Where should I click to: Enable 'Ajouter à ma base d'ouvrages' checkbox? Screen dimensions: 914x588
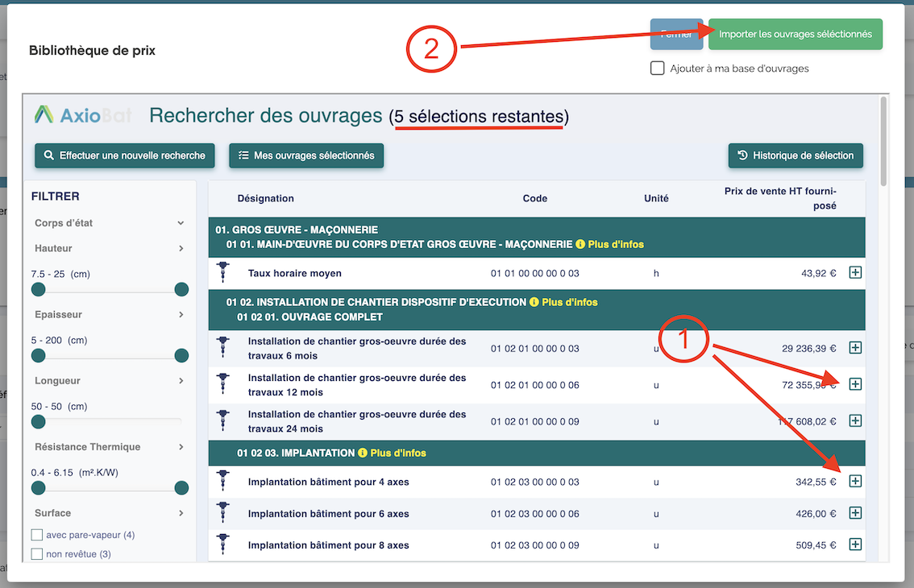click(657, 68)
